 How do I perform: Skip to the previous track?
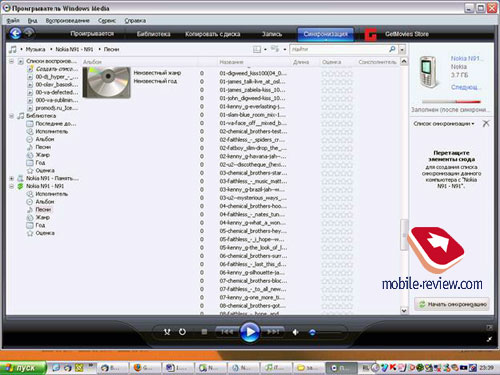227,332
